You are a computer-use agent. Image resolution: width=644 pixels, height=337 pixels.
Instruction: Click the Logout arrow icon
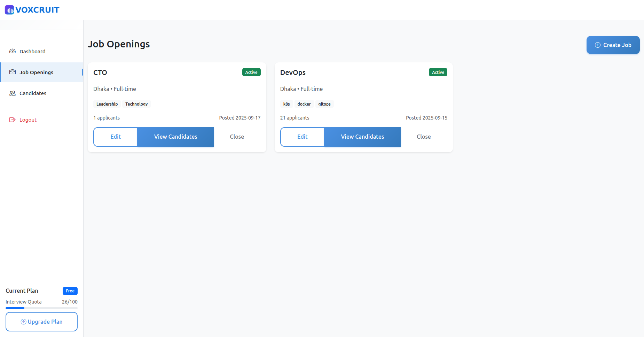[x=13, y=120]
